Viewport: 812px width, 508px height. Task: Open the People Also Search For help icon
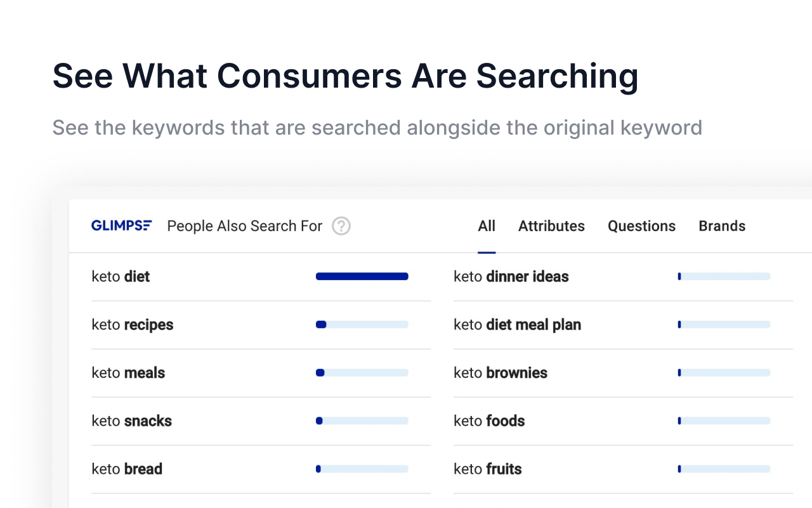click(x=341, y=226)
